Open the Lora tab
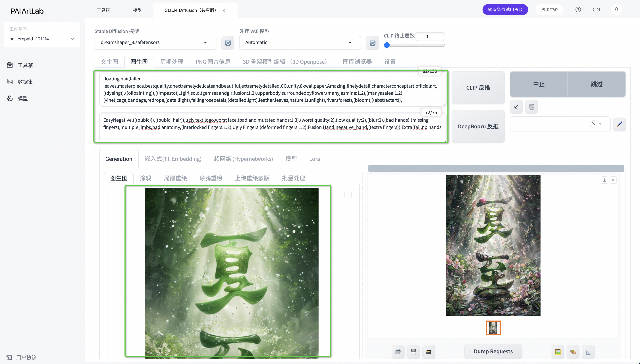This screenshot has height=364, width=640. [x=314, y=159]
